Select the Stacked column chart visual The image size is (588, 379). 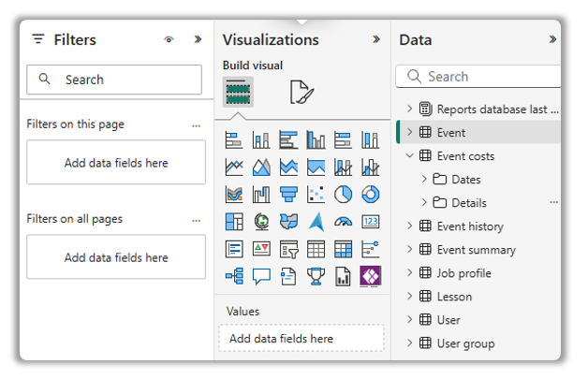(x=261, y=139)
